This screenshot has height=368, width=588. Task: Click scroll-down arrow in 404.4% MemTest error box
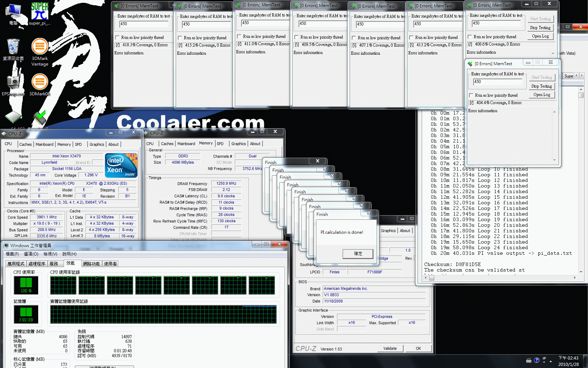point(554,160)
